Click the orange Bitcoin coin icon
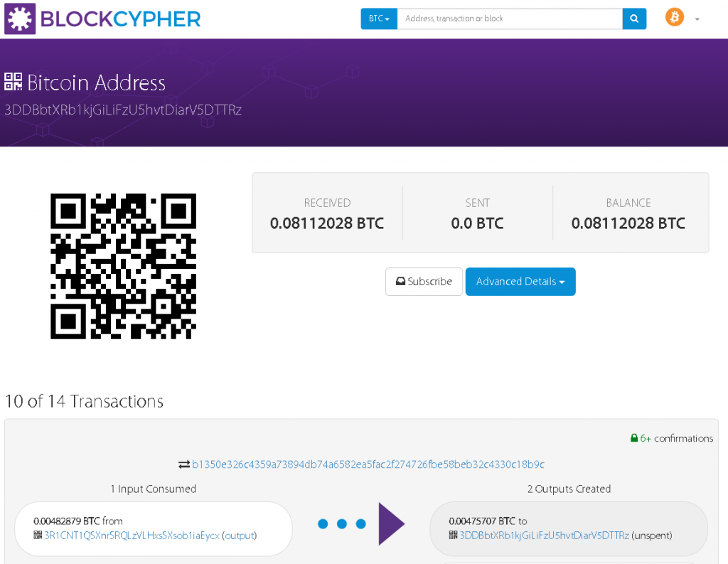 point(674,18)
